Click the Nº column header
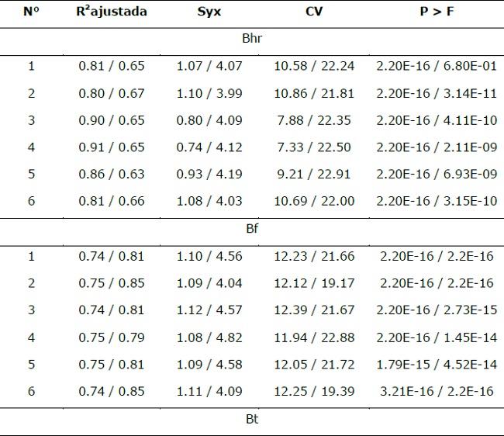504x436 pixels. pos(31,12)
